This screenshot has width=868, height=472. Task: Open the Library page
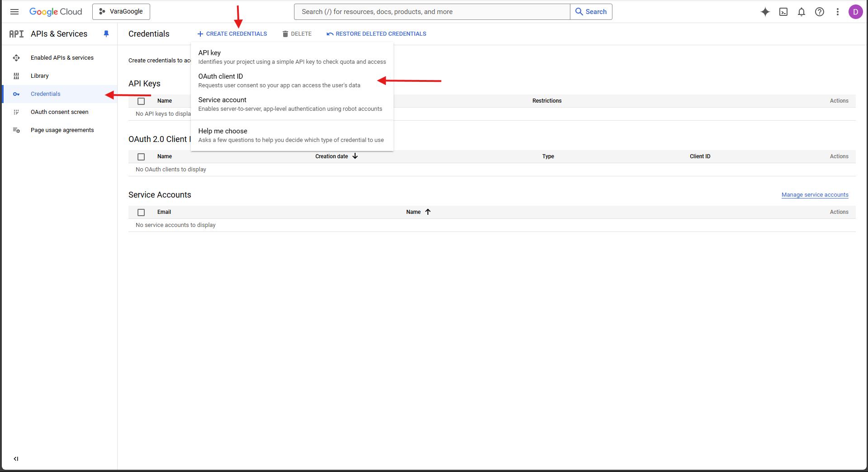pyautogui.click(x=60, y=76)
